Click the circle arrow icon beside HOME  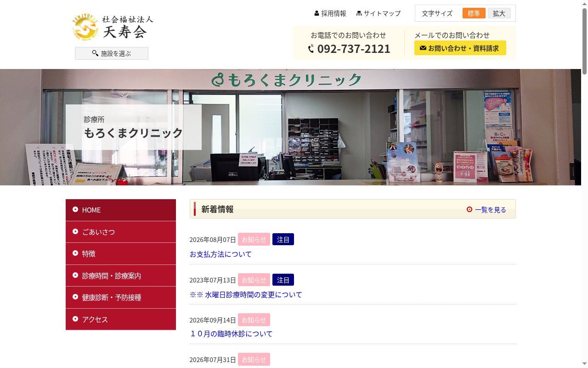coord(75,209)
